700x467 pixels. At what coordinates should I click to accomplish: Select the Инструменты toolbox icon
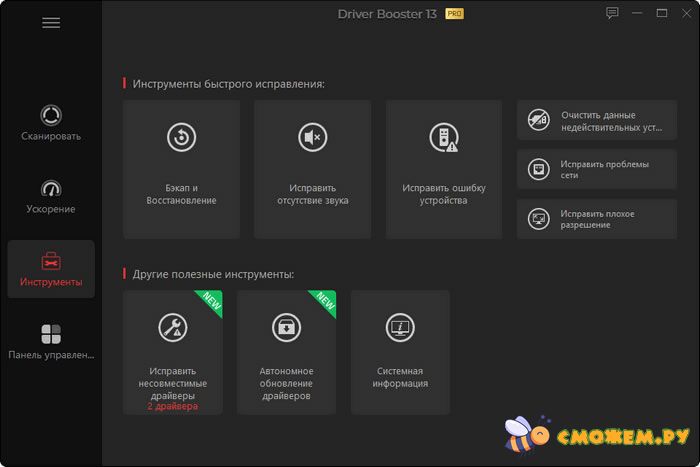click(51, 261)
